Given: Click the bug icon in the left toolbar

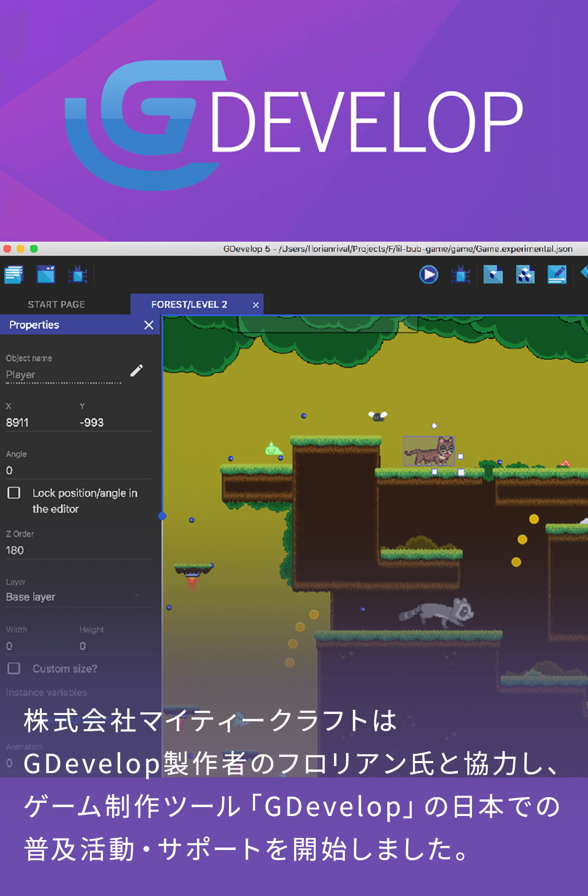Looking at the screenshot, I should pyautogui.click(x=77, y=275).
